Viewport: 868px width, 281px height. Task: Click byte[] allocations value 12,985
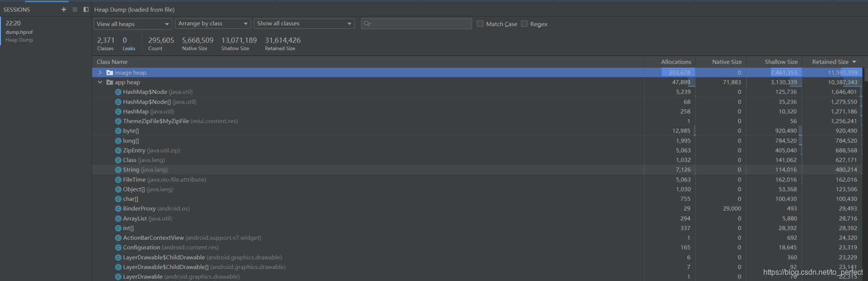(681, 131)
